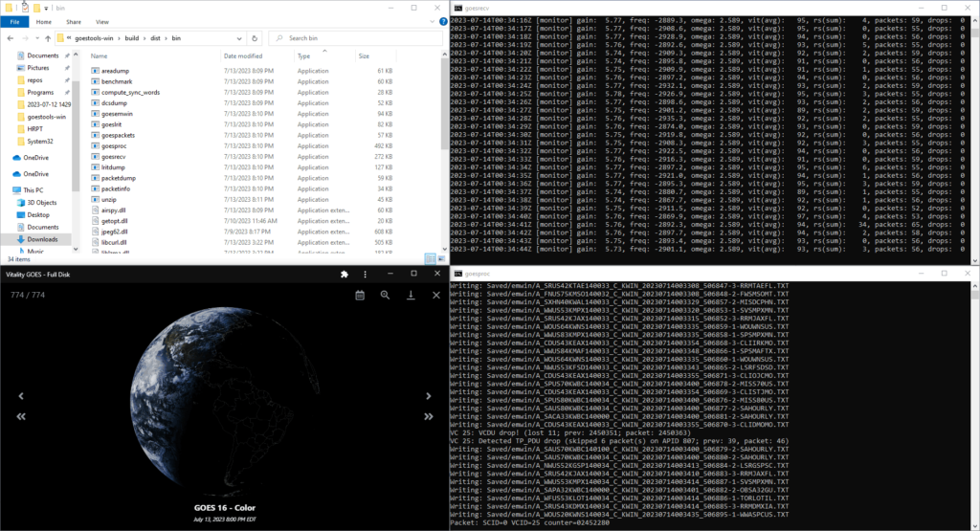Click the Explorer Back arrow
This screenshot has height=531, width=980.
coord(10,38)
